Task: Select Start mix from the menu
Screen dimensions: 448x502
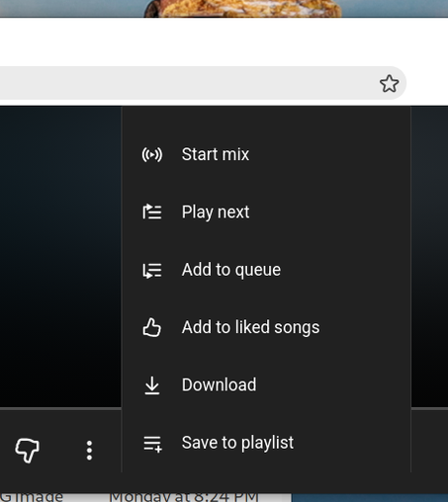Action: coord(266,154)
